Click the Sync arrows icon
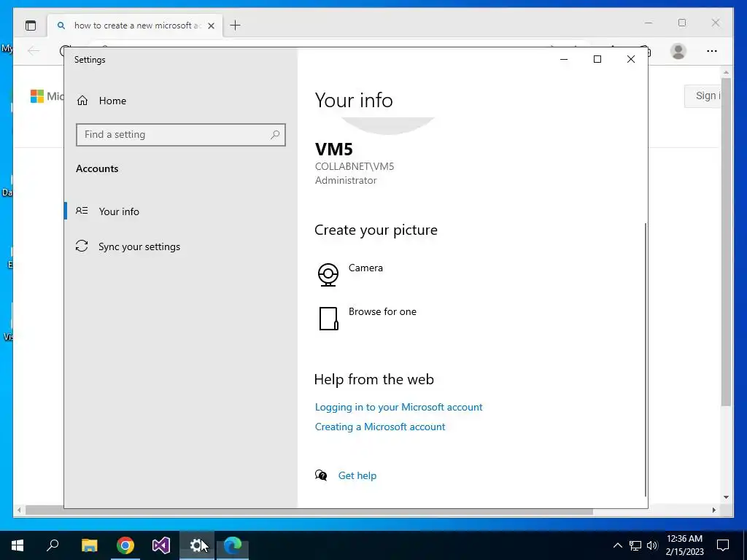 pos(82,246)
